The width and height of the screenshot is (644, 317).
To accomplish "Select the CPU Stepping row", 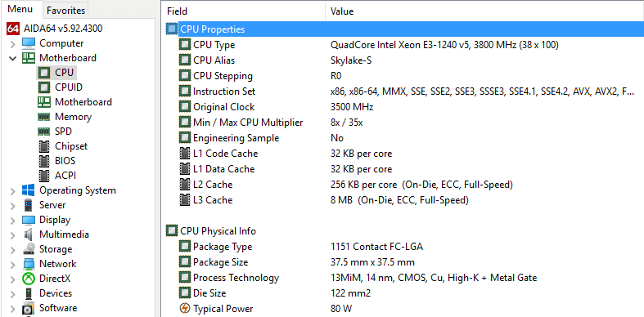I will [404, 76].
